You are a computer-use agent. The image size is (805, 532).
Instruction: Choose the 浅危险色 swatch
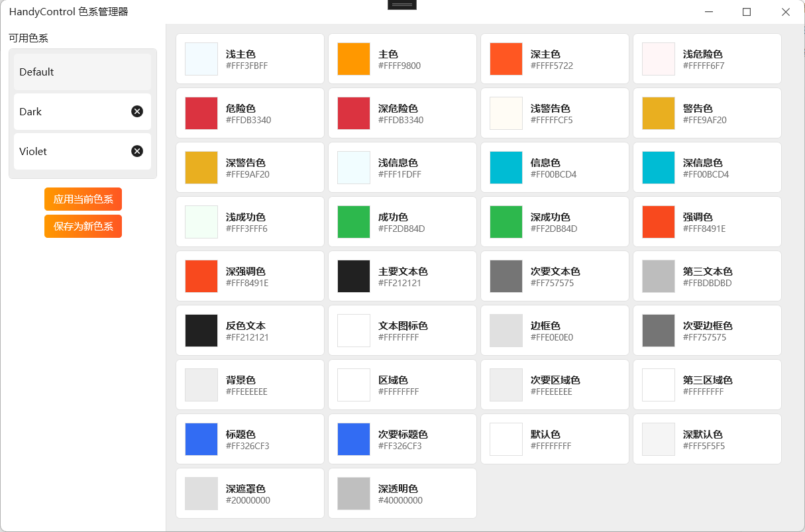coord(659,59)
